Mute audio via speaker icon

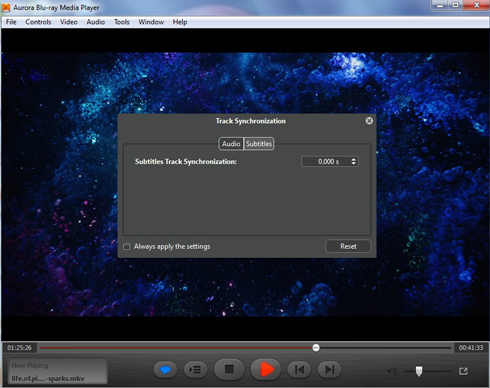click(392, 371)
